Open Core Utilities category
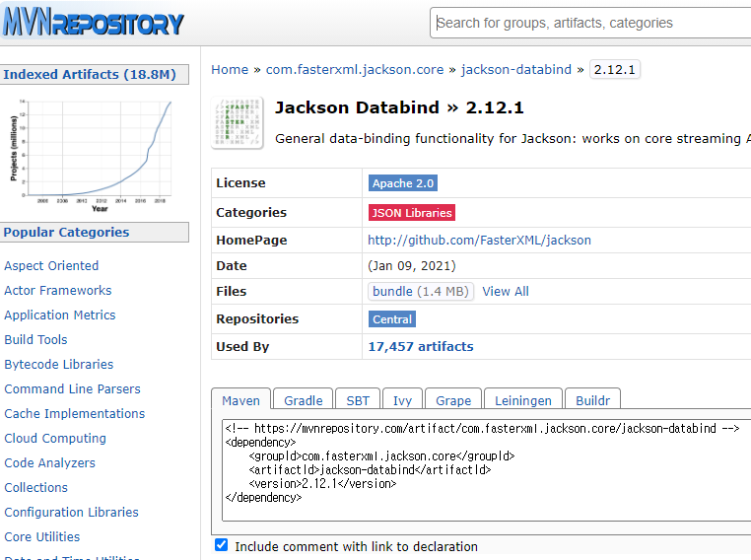This screenshot has width=751, height=560. pos(42,537)
